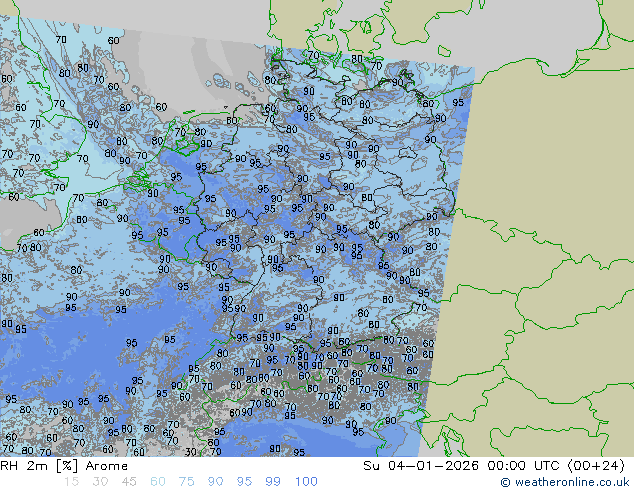The image size is (634, 490).
Task: Click the '00:00 UTC' time text
Action: pos(526,466)
